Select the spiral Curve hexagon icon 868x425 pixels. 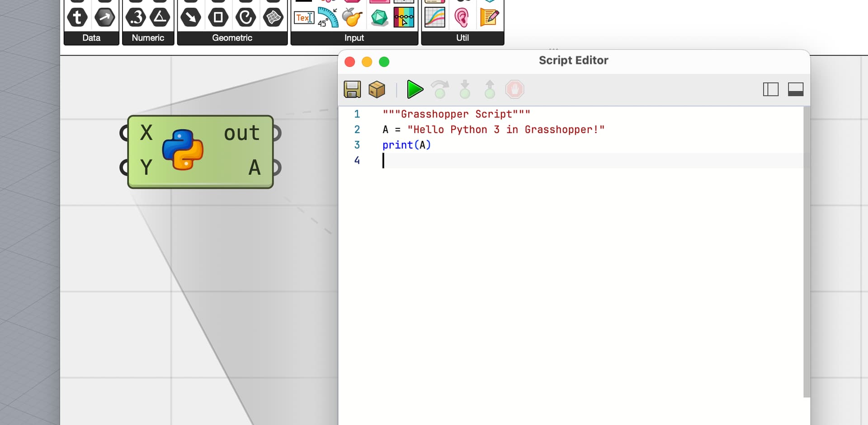coord(246,18)
